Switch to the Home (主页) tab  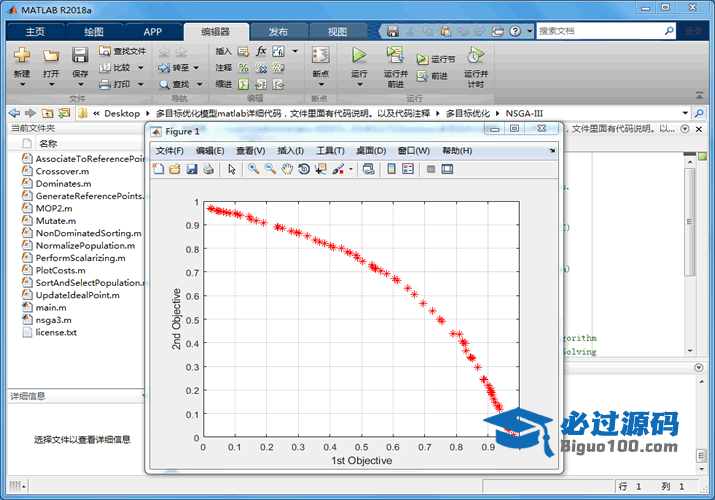(35, 31)
